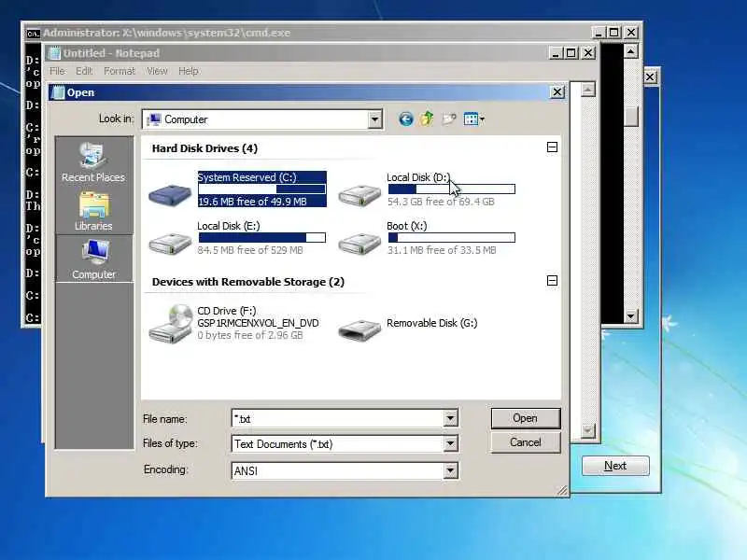Close the background setup window behind cmd

tap(651, 77)
